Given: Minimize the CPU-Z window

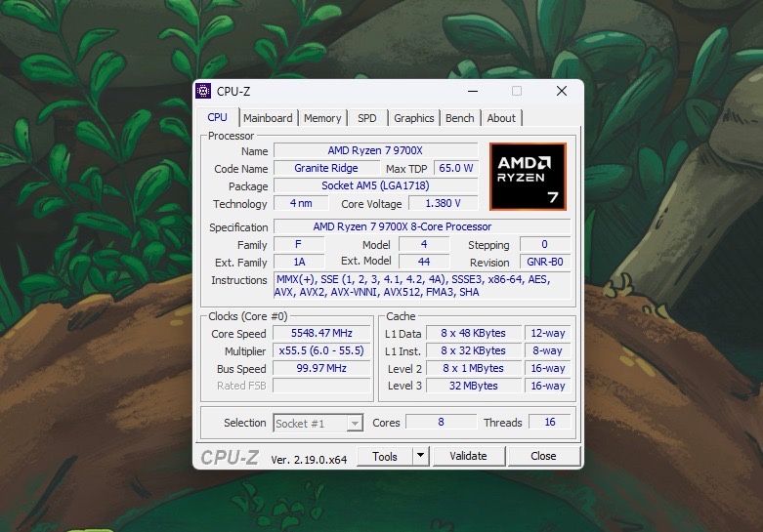Looking at the screenshot, I should pos(473,91).
